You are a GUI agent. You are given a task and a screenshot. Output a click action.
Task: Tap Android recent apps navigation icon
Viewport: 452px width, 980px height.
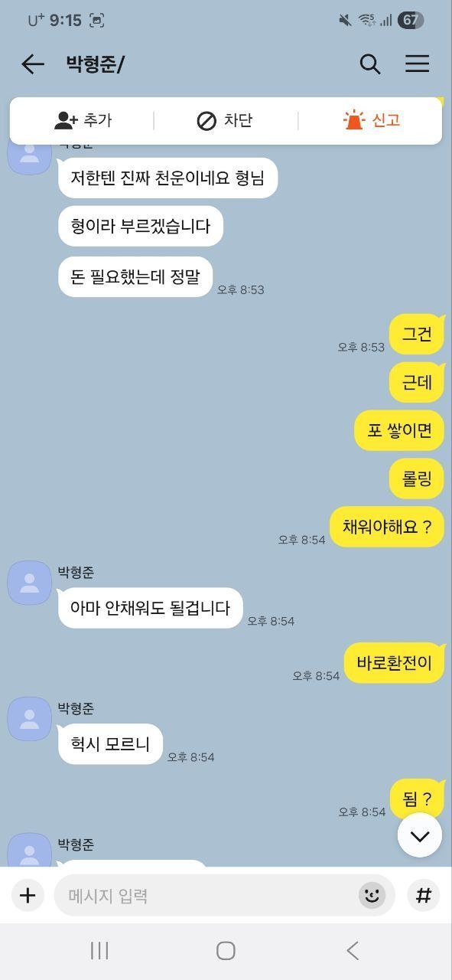click(x=99, y=951)
